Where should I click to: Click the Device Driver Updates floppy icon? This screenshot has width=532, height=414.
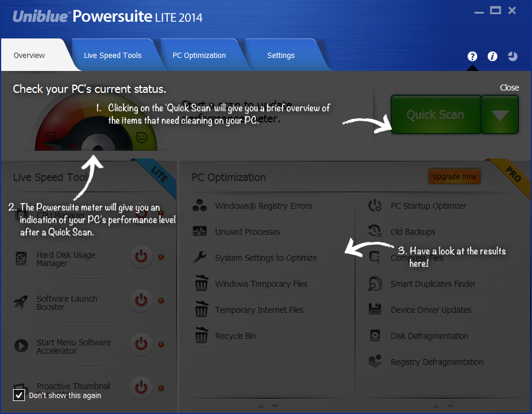coord(375,309)
